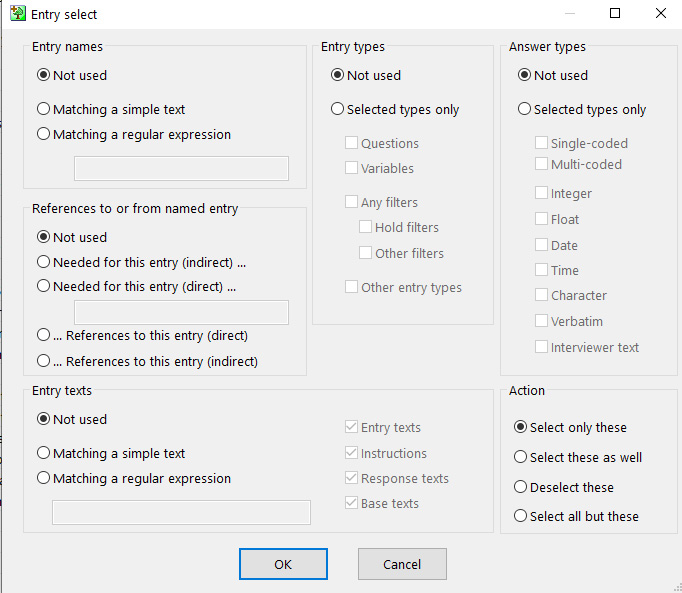Check the Time answer type checkbox
The height and width of the screenshot is (593, 682).
541,270
